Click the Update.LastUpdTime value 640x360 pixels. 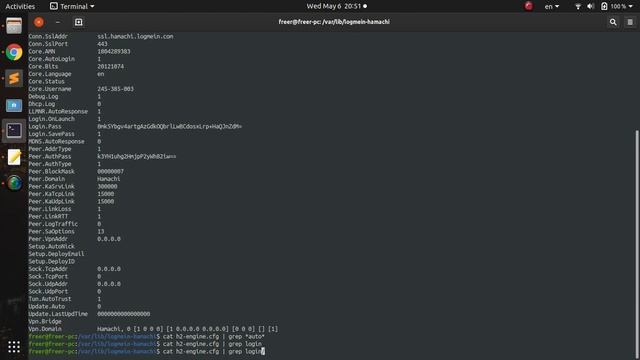pyautogui.click(x=123, y=314)
